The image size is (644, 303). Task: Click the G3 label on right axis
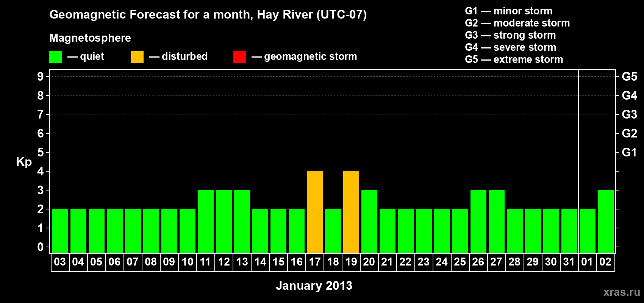coord(630,114)
